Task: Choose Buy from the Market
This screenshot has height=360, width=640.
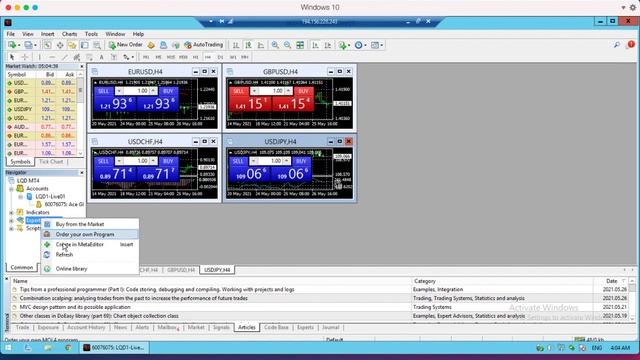Action: (90, 224)
